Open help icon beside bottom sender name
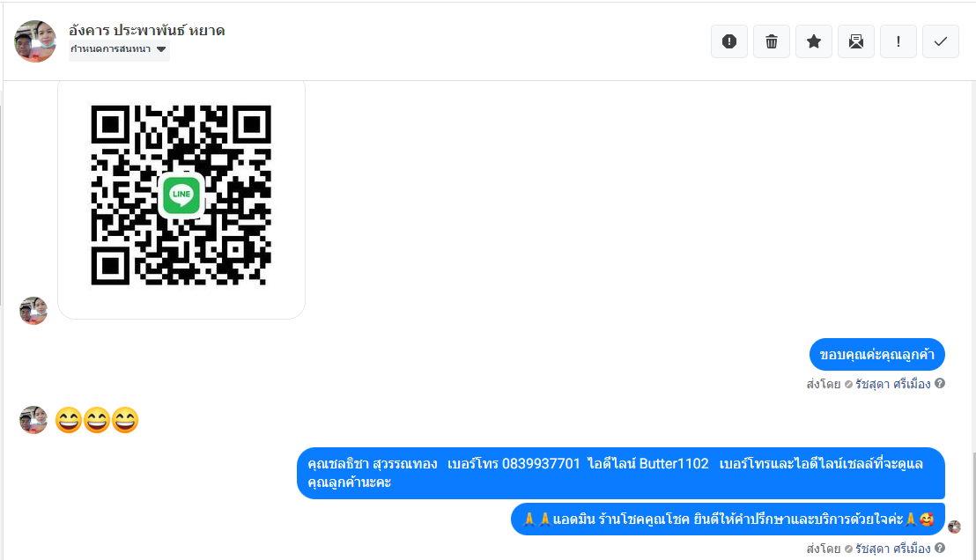The width and height of the screenshot is (976, 560). (x=940, y=549)
